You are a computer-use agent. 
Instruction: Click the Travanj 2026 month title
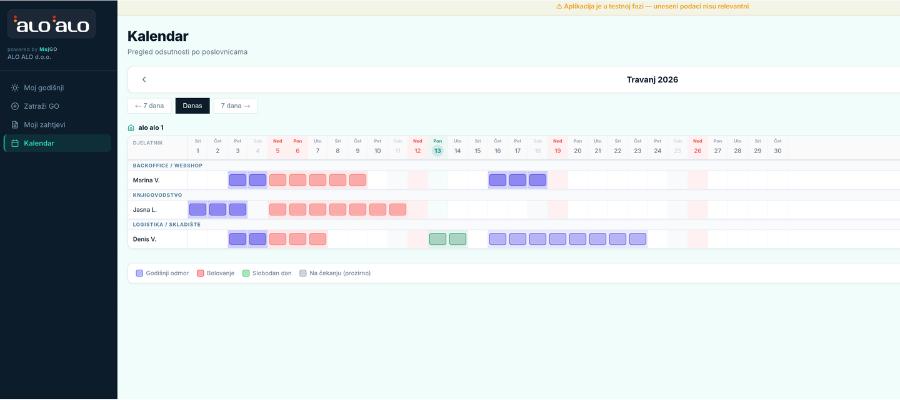pyautogui.click(x=652, y=79)
